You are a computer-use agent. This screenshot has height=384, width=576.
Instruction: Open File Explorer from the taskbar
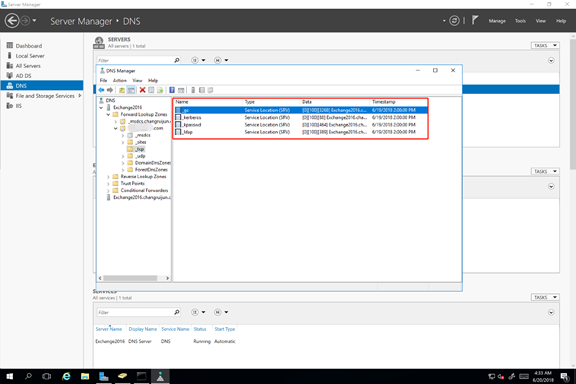click(85, 376)
